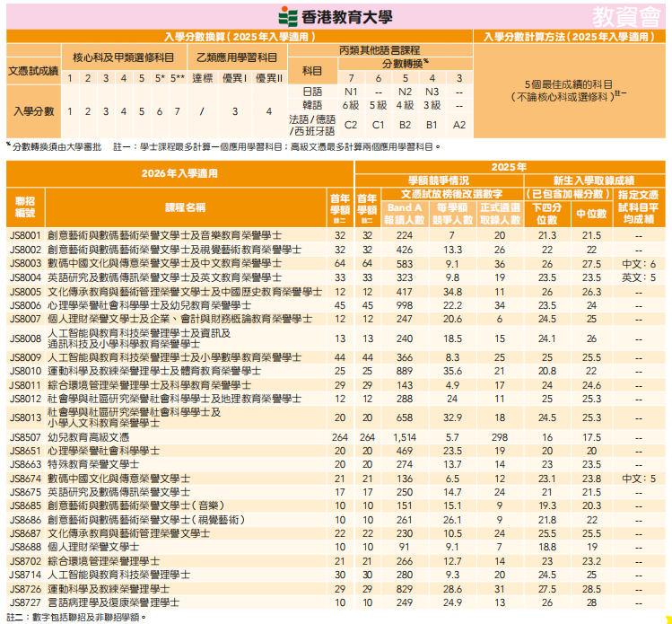
Task: Select the 入學分數換算（2025年入學適用）header
Action: point(240,37)
